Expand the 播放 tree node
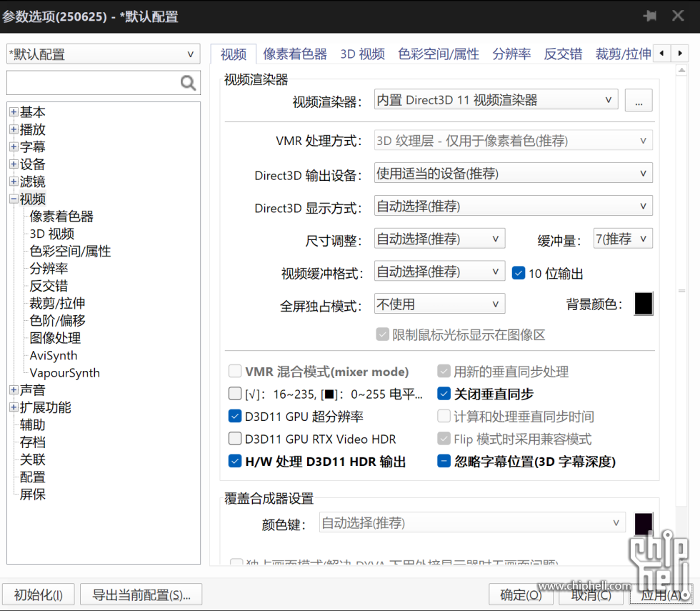Screen dimensions: 700x611 (x=14, y=129)
